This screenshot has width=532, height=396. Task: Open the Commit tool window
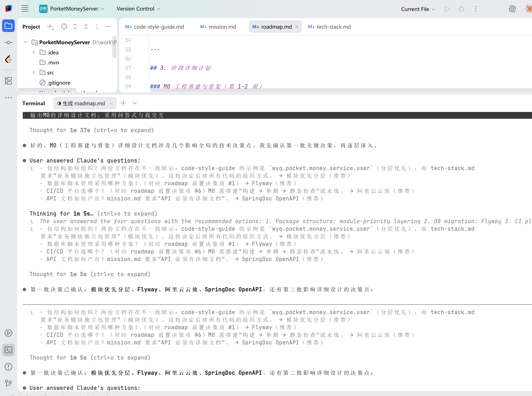click(x=8, y=43)
